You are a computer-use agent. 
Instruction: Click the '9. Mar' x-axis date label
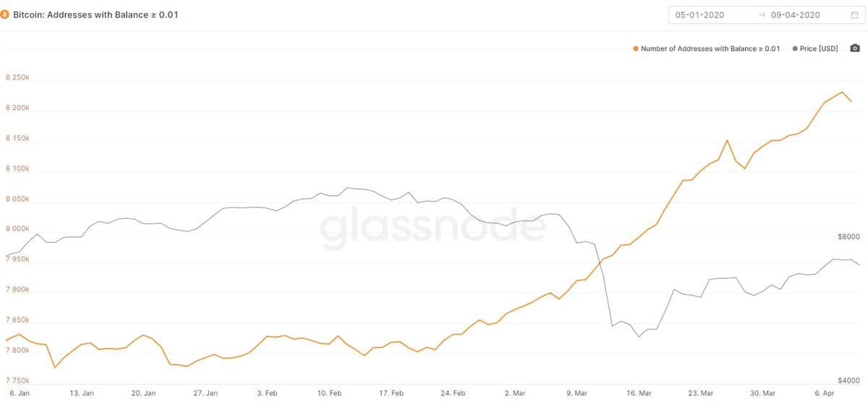pos(577,393)
